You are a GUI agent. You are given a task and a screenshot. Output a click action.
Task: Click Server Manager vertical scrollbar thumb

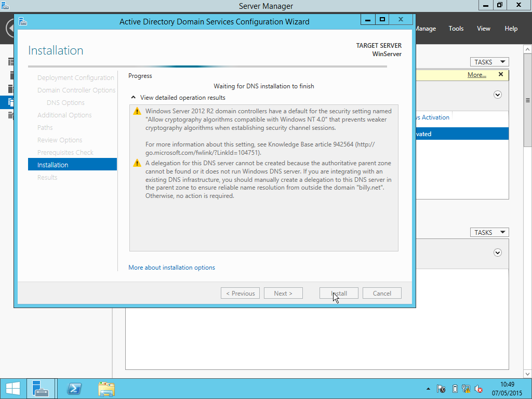528,100
